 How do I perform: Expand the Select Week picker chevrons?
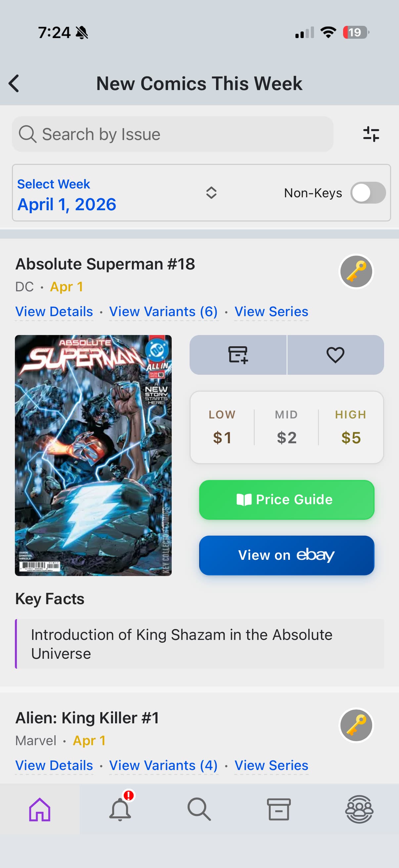pyautogui.click(x=211, y=193)
